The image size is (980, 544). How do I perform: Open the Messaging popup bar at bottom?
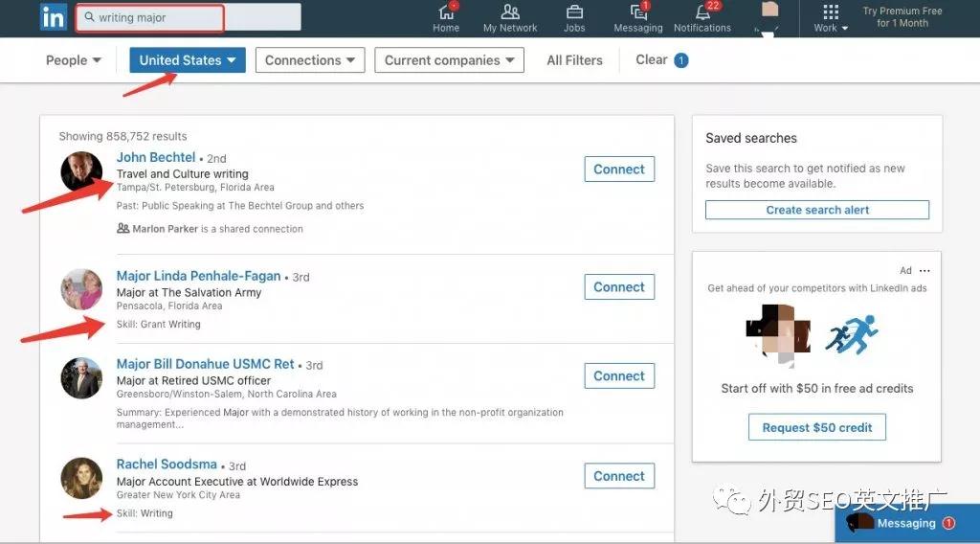[907, 523]
